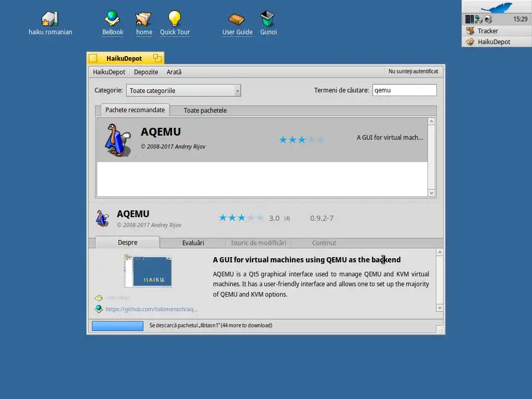Image resolution: width=532 pixels, height=399 pixels.
Task: Click the A GUI for virtual mach... summary
Action: point(390,137)
